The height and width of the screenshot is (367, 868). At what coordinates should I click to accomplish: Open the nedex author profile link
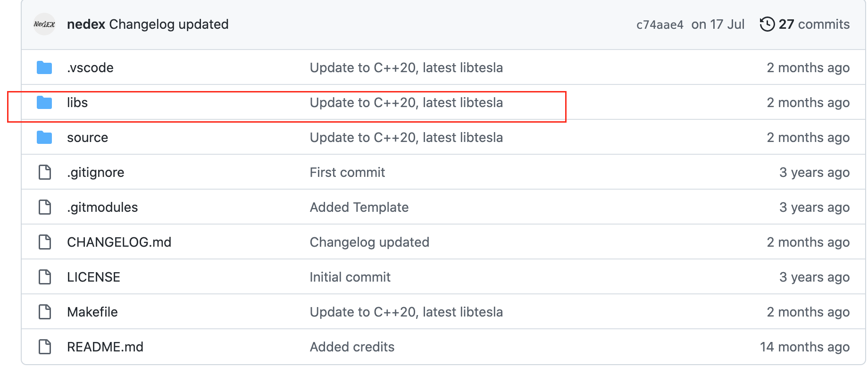coord(86,24)
